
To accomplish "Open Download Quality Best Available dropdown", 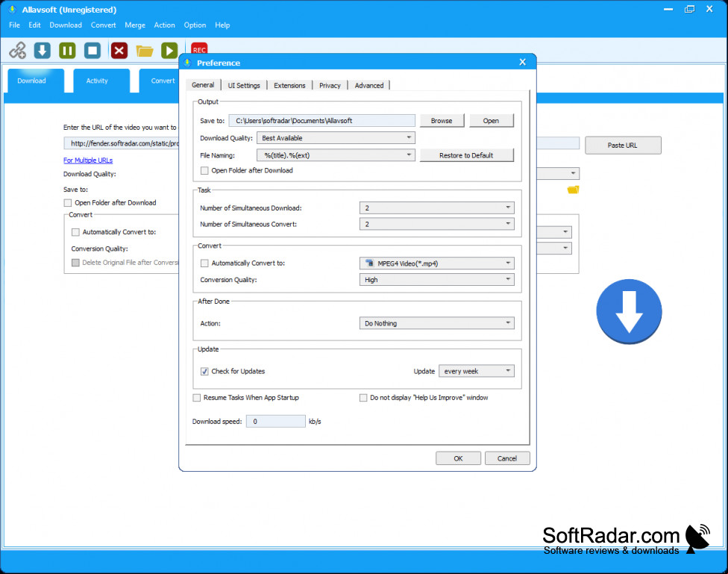I will coord(336,138).
